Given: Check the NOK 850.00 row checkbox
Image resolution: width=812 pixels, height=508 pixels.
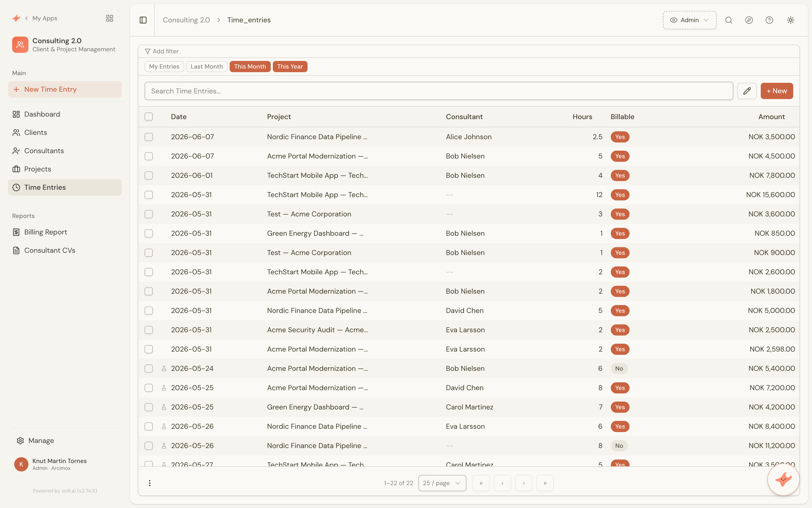Looking at the screenshot, I should [149, 233].
